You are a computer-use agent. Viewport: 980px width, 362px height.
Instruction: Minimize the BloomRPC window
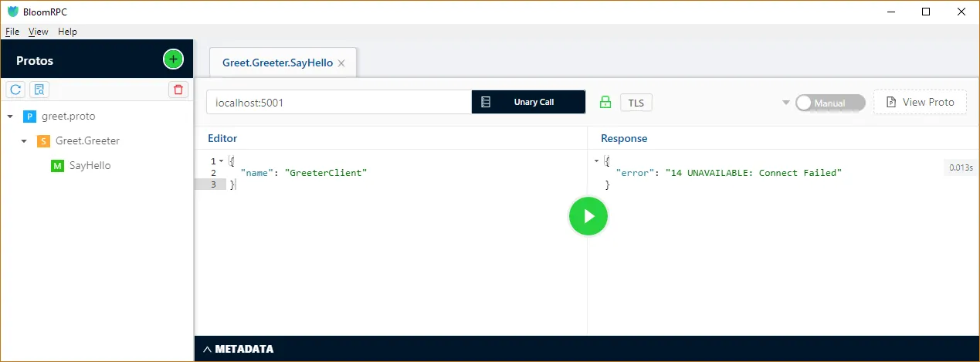click(x=891, y=12)
